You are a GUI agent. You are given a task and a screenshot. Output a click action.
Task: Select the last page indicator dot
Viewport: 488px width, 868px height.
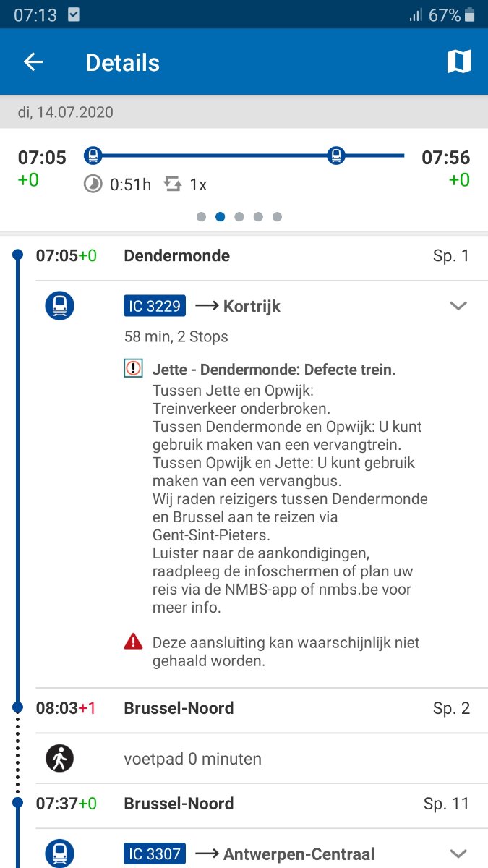pos(278,216)
